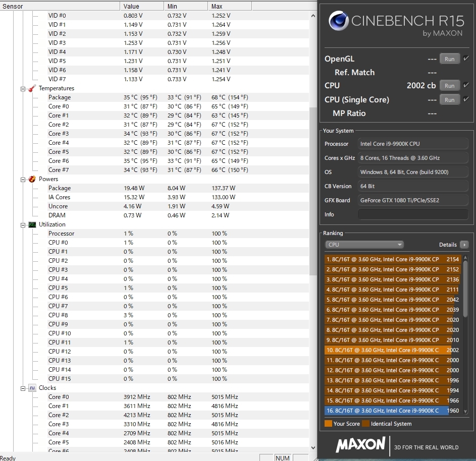Click the 137.37 W max package power
This screenshot has height=461, width=476.
point(224,188)
